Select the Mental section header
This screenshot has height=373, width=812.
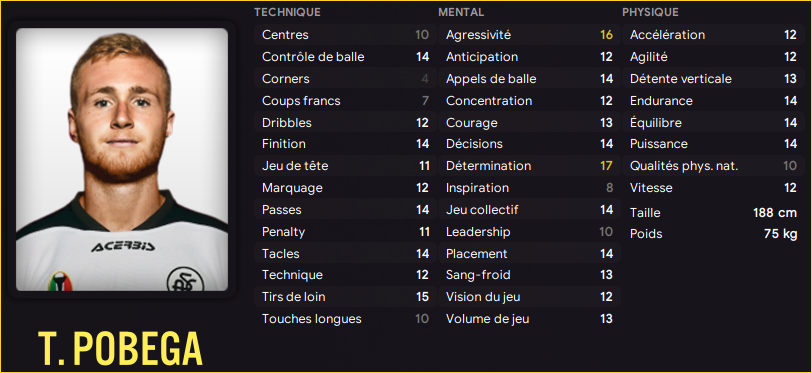coord(461,12)
